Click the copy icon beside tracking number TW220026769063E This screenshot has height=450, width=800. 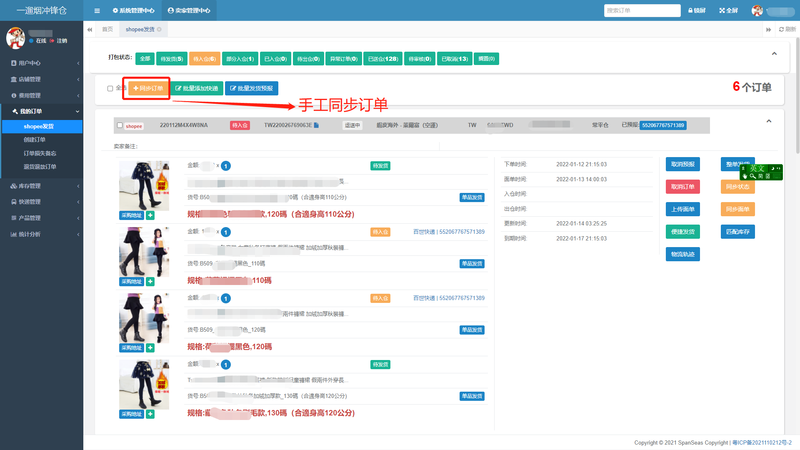click(x=319, y=126)
